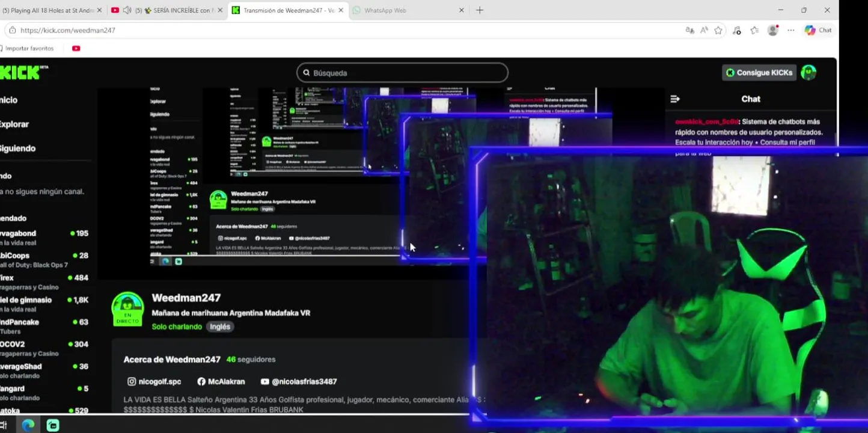Select the Transmisión de Weedman247 tab
Viewport: 868px width, 433px height.
(288, 10)
